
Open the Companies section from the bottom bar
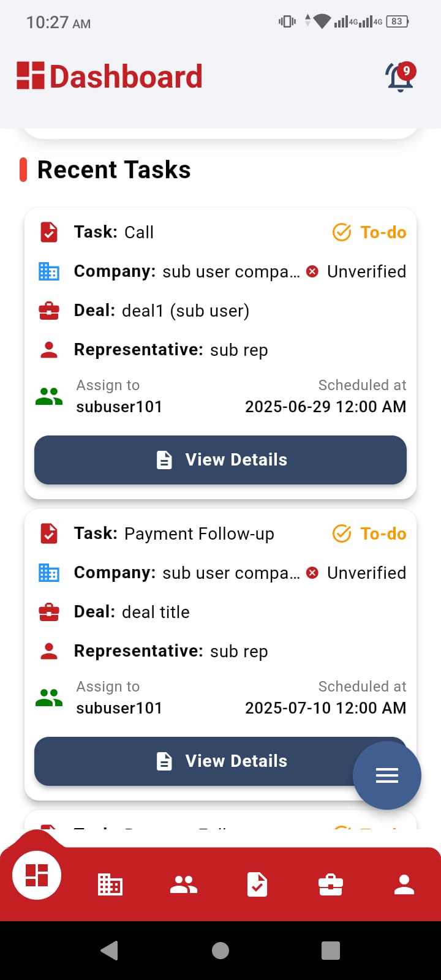coord(110,884)
